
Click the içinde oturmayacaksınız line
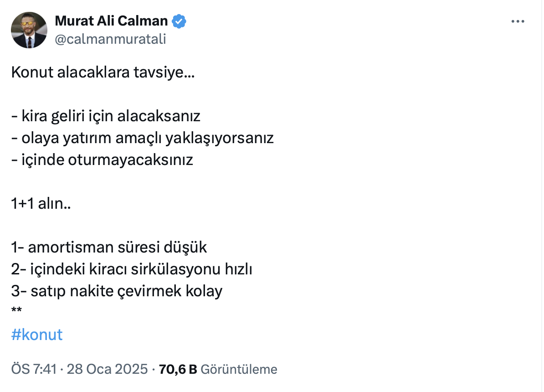(102, 160)
